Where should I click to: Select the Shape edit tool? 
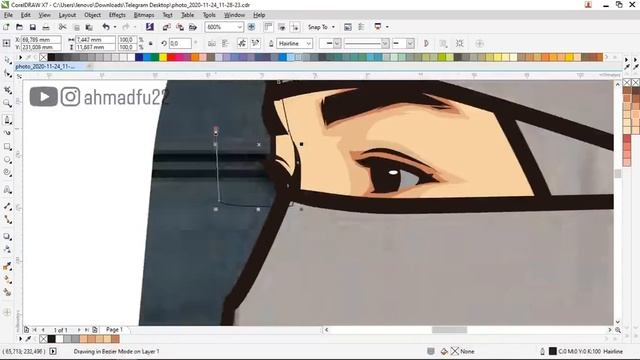[x=7, y=74]
